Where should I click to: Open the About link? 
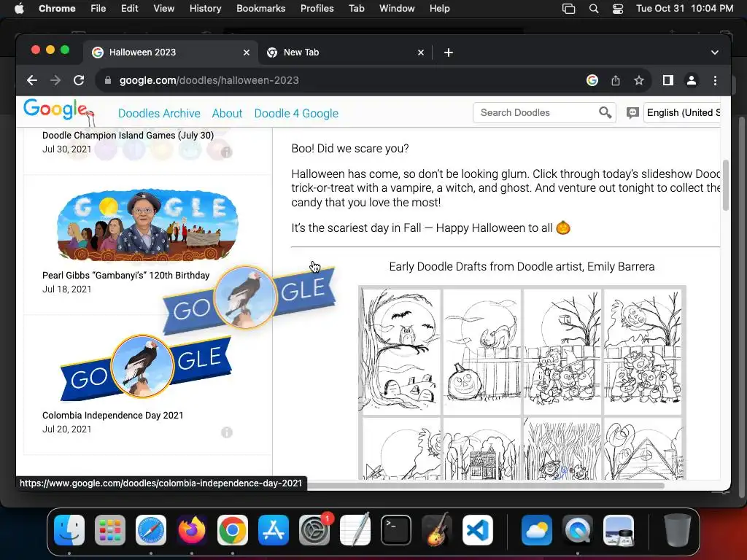[228, 113]
